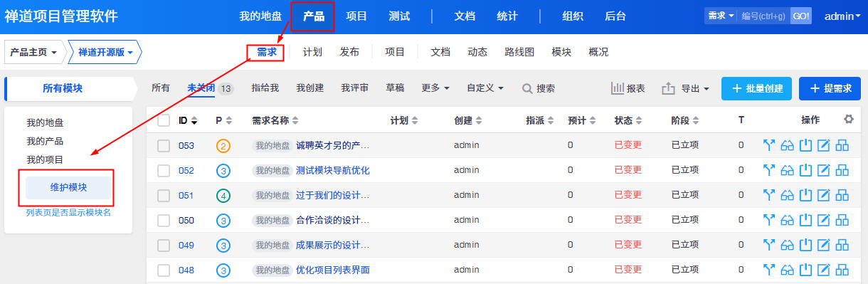
Task: Open 后台 in top navigation
Action: pos(615,16)
